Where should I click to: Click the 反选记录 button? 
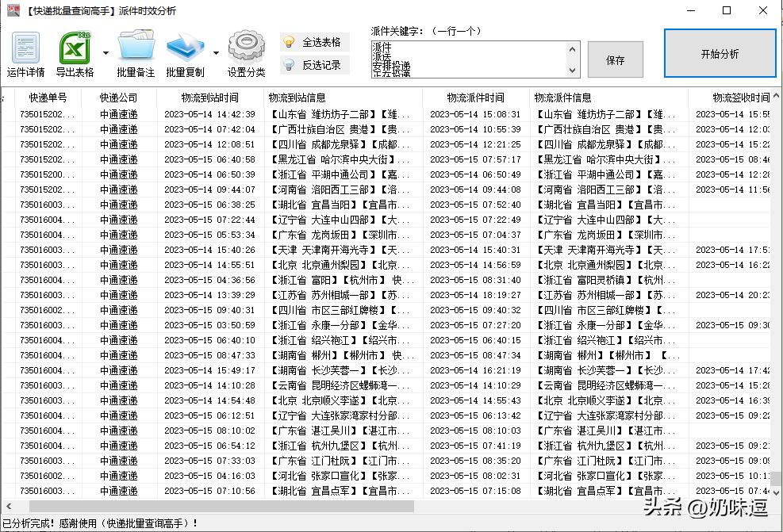pyautogui.click(x=314, y=65)
